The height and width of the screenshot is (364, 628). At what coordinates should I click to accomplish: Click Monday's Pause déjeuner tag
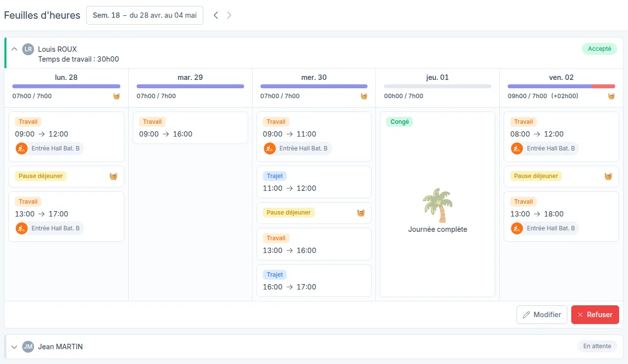[40, 176]
